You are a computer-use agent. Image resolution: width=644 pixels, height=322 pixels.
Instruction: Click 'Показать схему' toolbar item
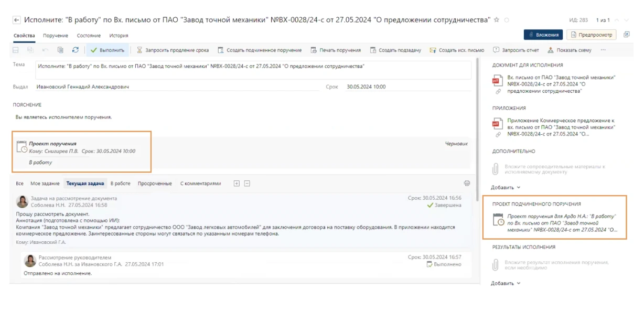[569, 50]
